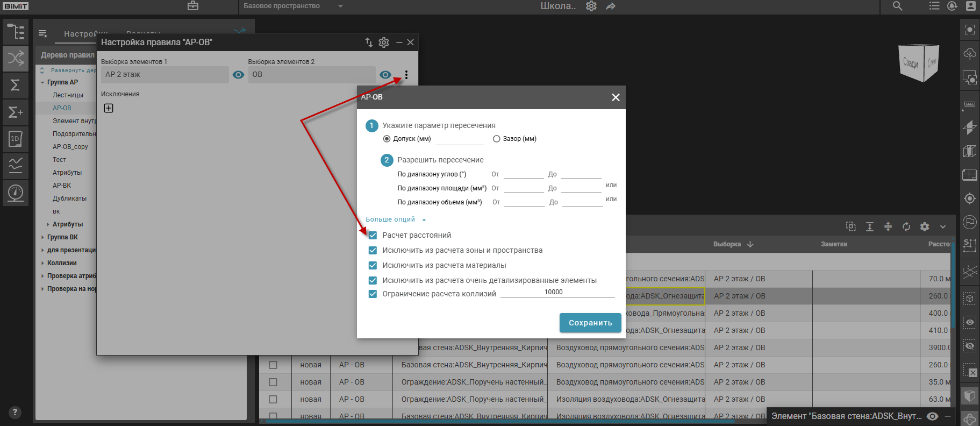
Task: Click the 'Сохранить' button
Action: [590, 323]
